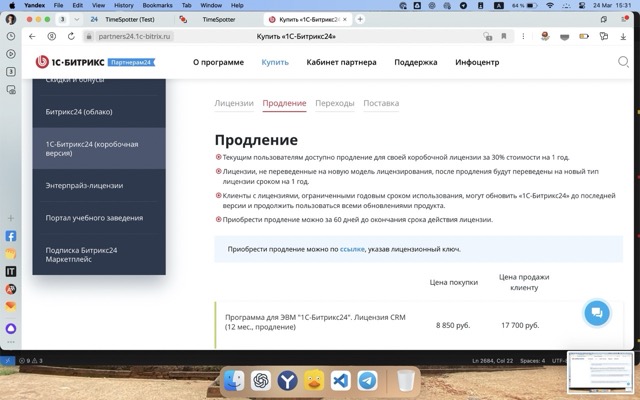Viewport: 640px width, 400px height.
Task: Select Битрикс24 (облако) in sidebar
Action: point(79,111)
